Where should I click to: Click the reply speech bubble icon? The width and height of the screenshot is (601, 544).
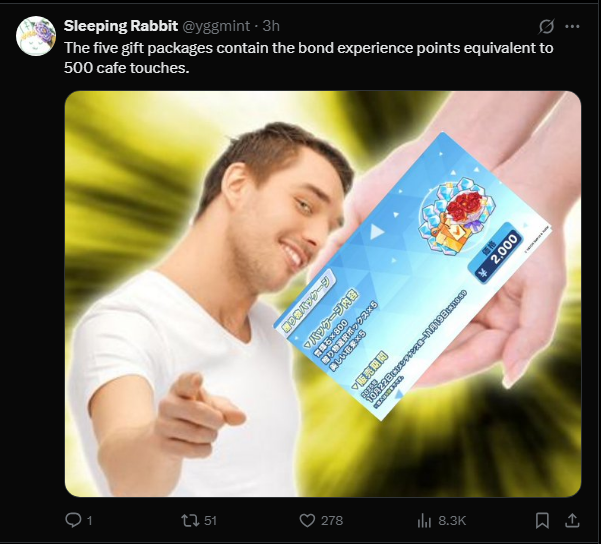[x=73, y=520]
